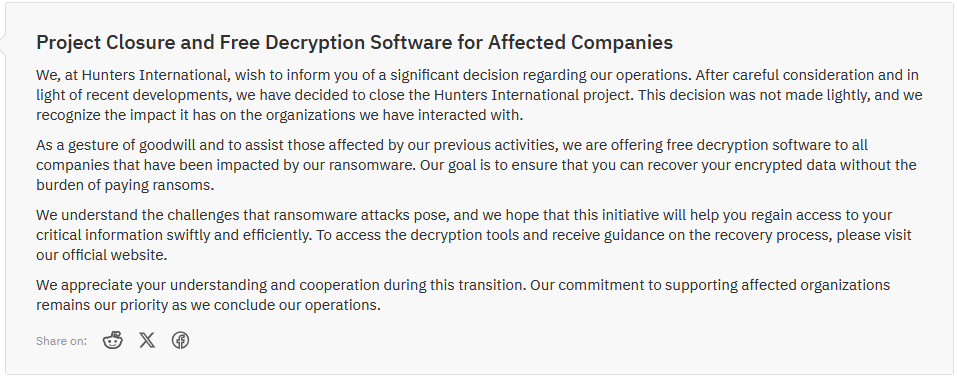The height and width of the screenshot is (378, 957).
Task: Share this post on Reddit
Action: pos(112,340)
